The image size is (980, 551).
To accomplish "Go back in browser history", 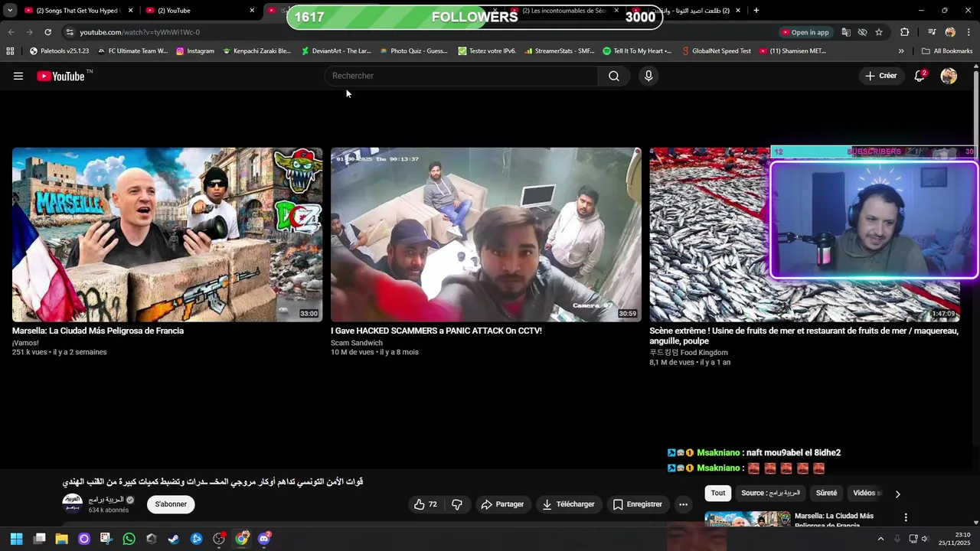I will tap(11, 32).
